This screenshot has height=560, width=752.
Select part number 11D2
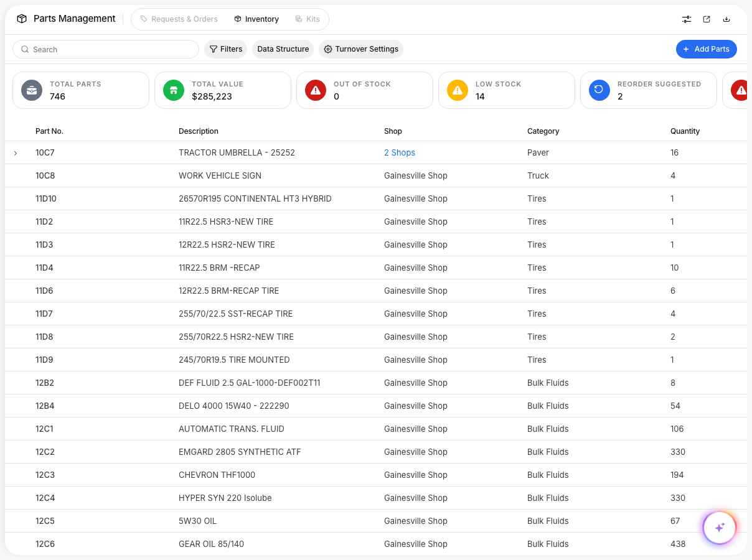point(44,222)
